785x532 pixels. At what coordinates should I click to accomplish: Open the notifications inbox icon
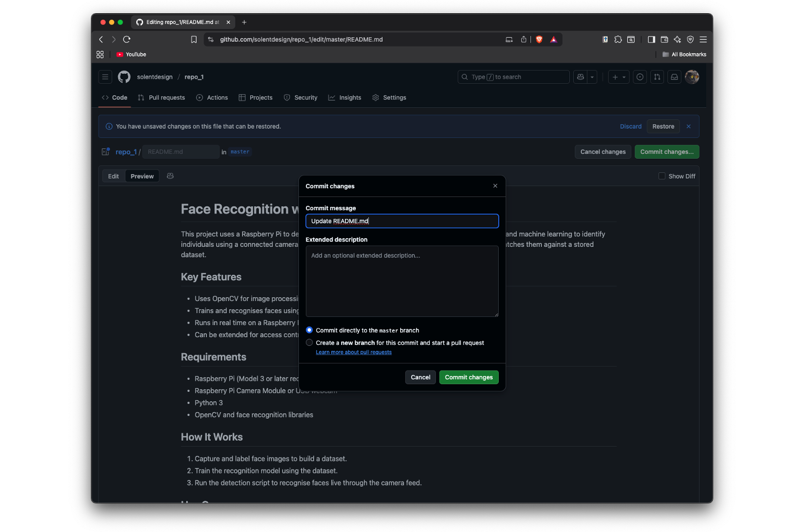674,77
